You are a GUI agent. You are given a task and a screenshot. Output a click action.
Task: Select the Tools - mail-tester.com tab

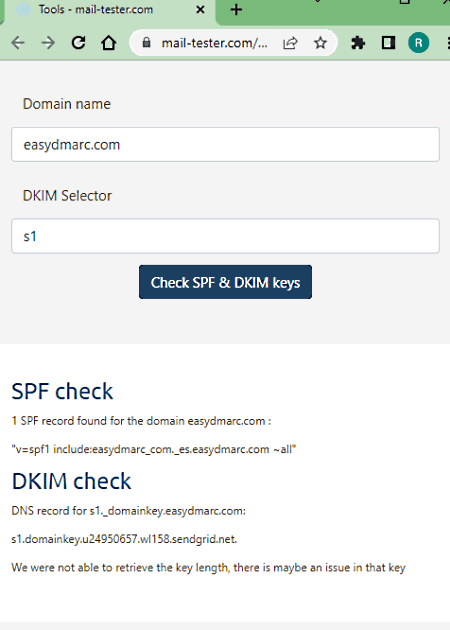point(109,10)
